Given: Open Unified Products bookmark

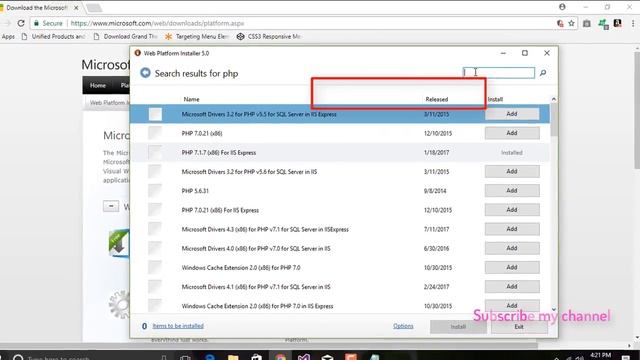Looking at the screenshot, I should click(53, 36).
